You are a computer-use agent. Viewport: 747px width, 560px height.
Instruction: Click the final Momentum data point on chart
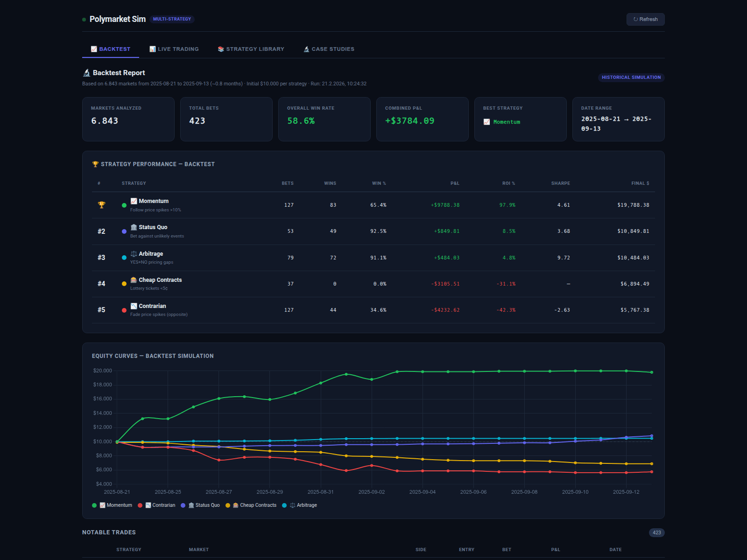click(x=651, y=372)
